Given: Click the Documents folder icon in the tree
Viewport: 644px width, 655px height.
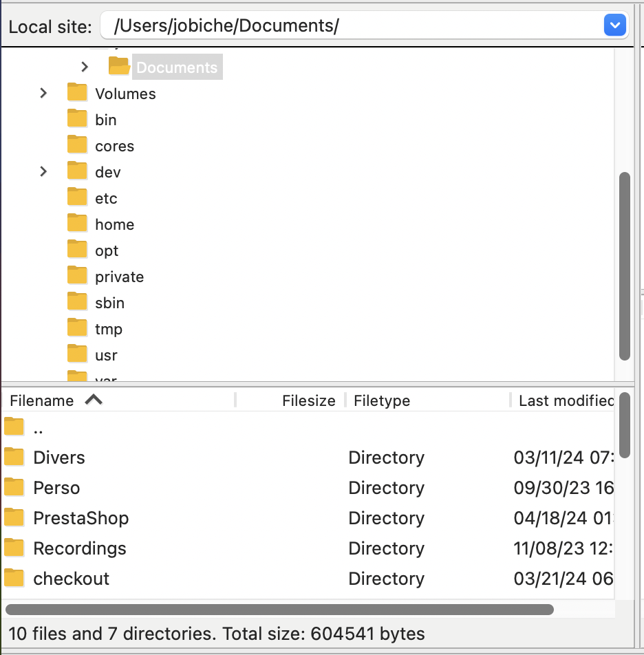Looking at the screenshot, I should click(x=119, y=67).
